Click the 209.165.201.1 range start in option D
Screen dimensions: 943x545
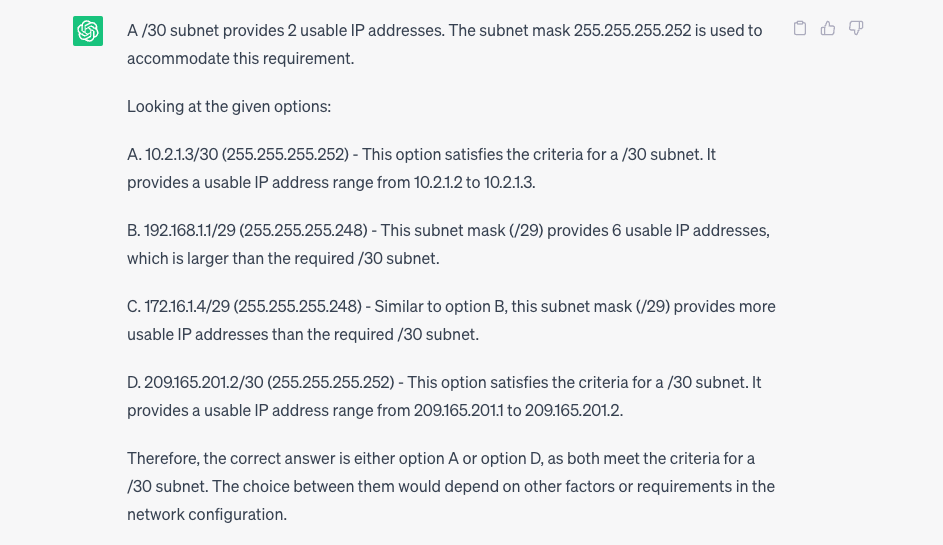coord(459,410)
